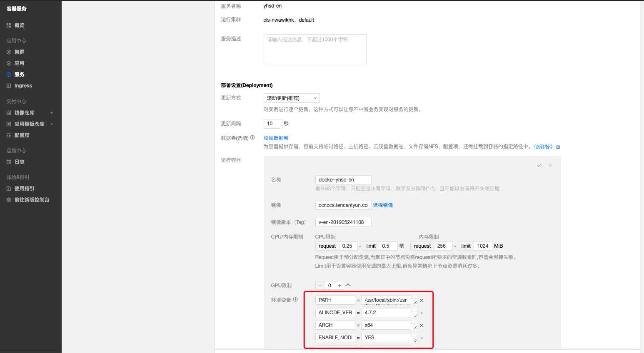The width and height of the screenshot is (644, 353).
Task: Show the 环境变量 info tooltip icon
Action: (x=296, y=299)
